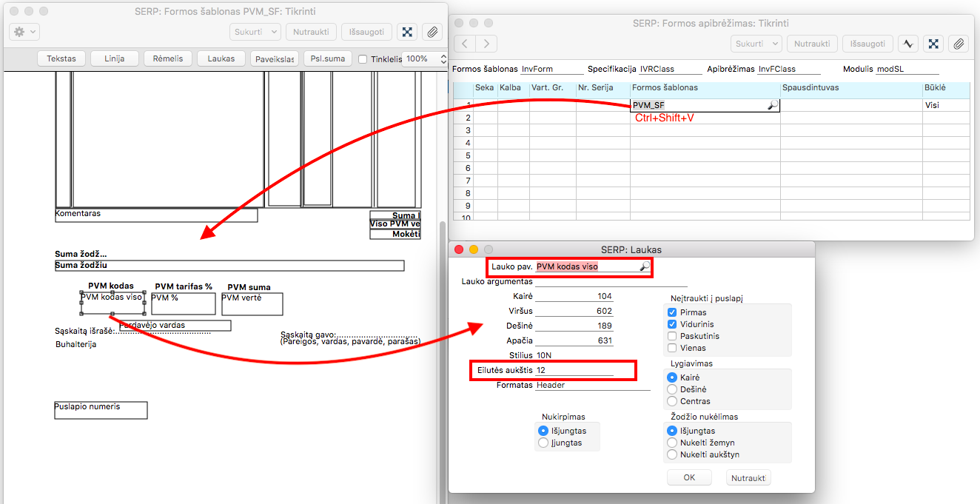Screen dimensions: 980x504
Task: Select Linija tool button
Action: tap(115, 58)
